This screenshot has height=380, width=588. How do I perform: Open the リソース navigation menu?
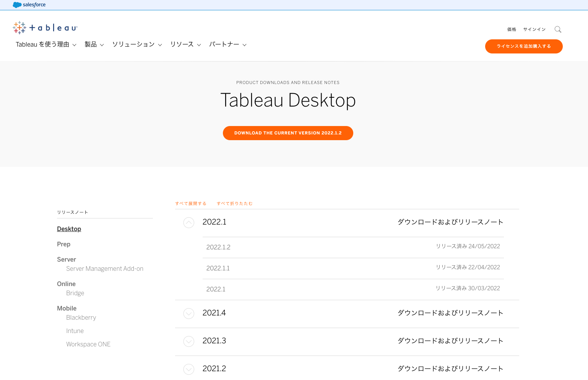pyautogui.click(x=185, y=45)
